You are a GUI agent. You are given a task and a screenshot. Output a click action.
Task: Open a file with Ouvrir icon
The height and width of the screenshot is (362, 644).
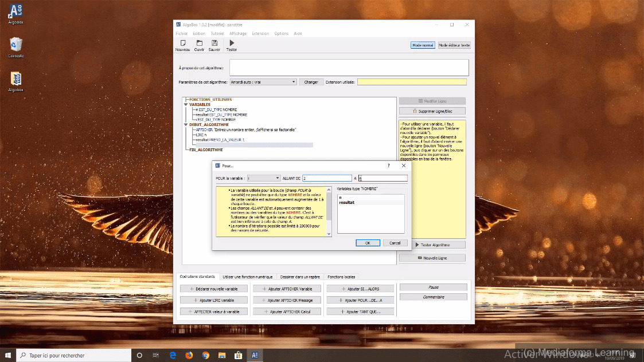199,43
